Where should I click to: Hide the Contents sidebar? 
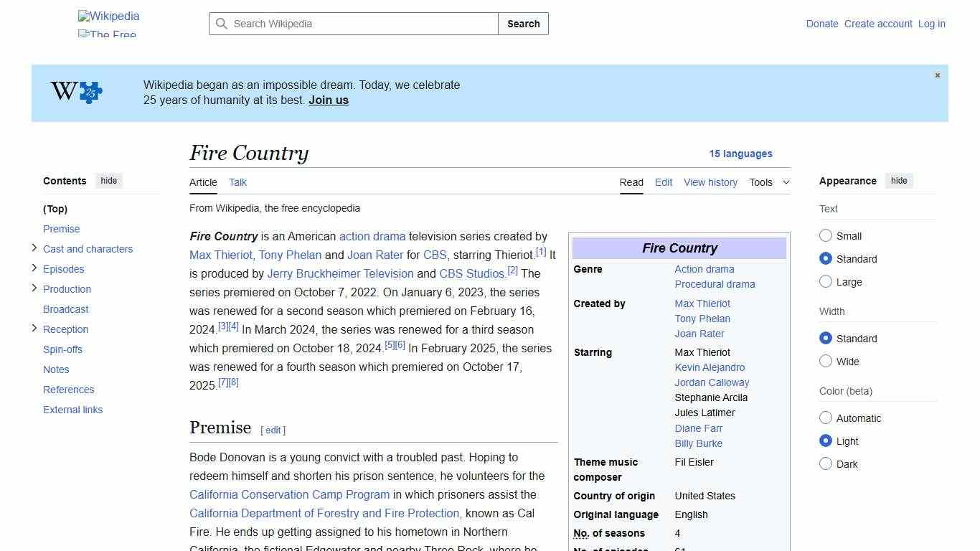(x=108, y=181)
